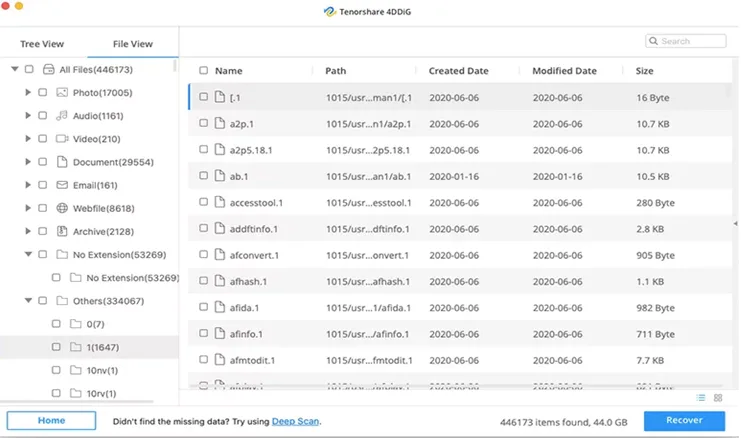Click the 1(1647) folder icon
Image resolution: width=741 pixels, height=438 pixels.
click(76, 347)
